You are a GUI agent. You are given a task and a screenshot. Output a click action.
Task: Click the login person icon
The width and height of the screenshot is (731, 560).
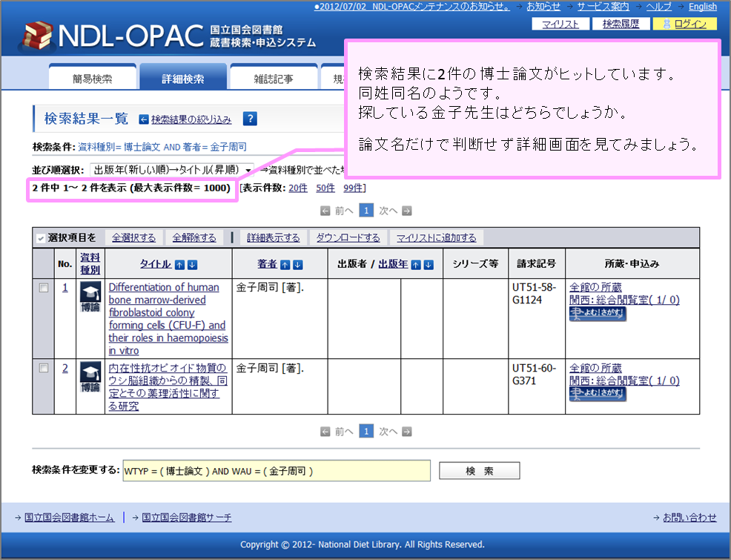pyautogui.click(x=666, y=24)
